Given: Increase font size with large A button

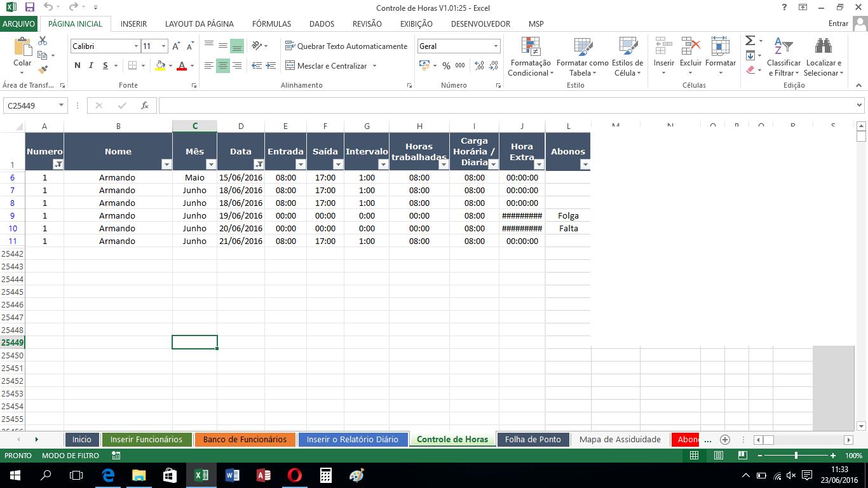Looking at the screenshot, I should [x=177, y=46].
